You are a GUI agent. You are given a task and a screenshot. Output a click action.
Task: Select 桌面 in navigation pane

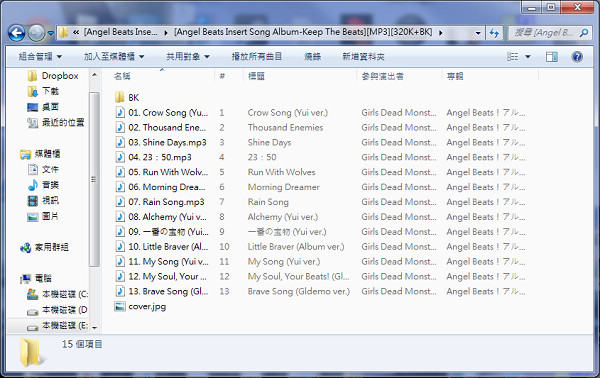(x=43, y=107)
